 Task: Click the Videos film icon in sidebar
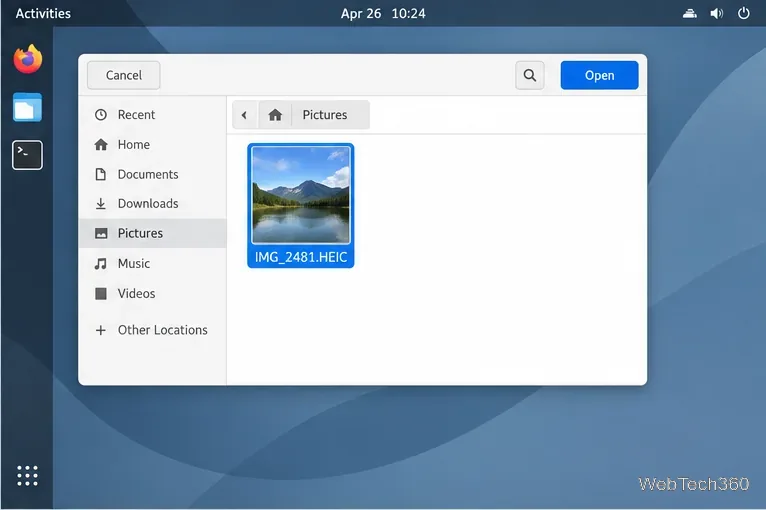[x=101, y=294]
